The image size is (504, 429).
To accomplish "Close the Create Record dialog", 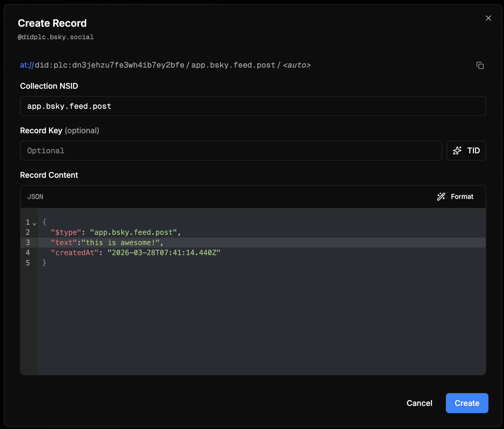I will [488, 18].
